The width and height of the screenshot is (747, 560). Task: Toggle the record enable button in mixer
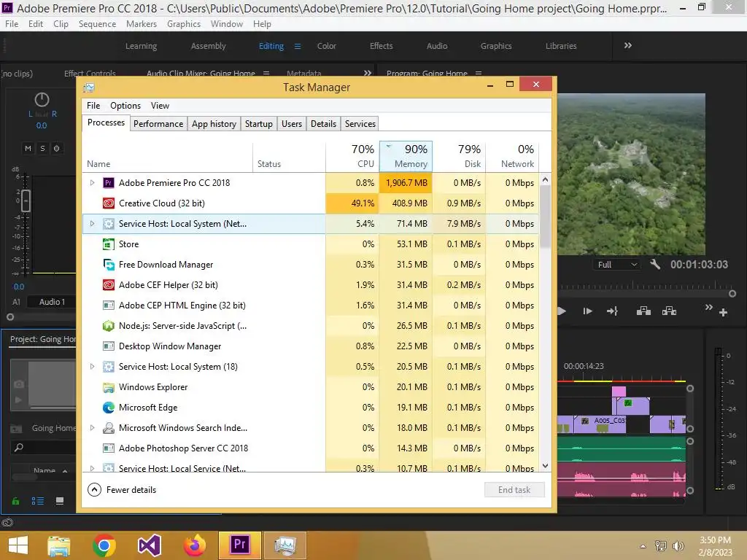click(x=57, y=149)
